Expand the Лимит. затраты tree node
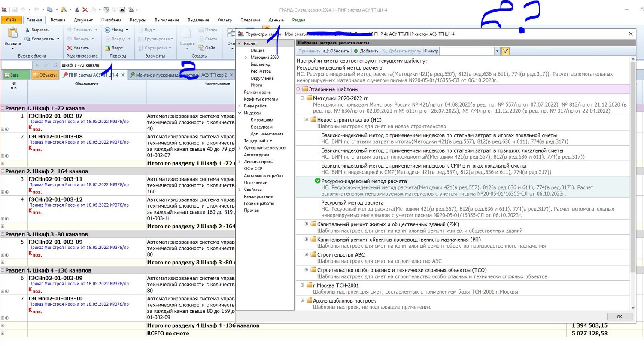This screenshot has width=644, height=346. coord(240,162)
